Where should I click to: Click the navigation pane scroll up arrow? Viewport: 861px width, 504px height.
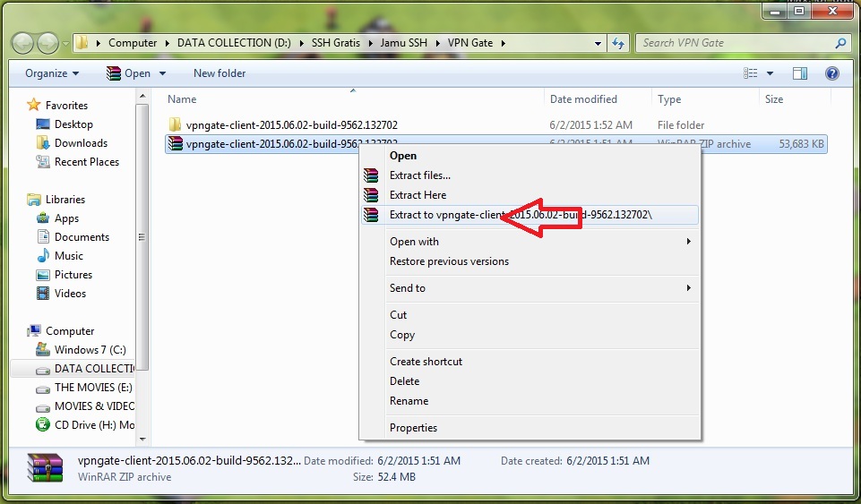point(142,97)
